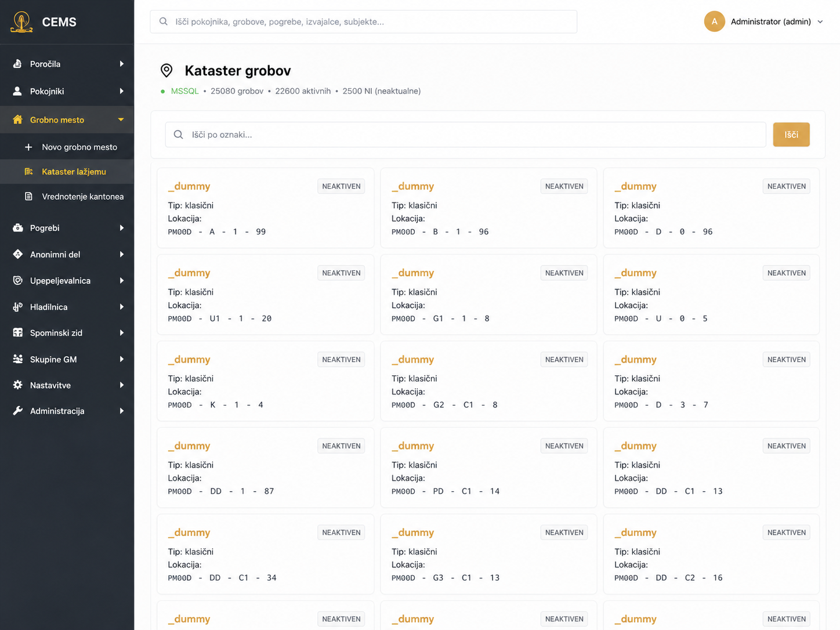Open the Administrator account dropdown chevron

click(x=820, y=22)
